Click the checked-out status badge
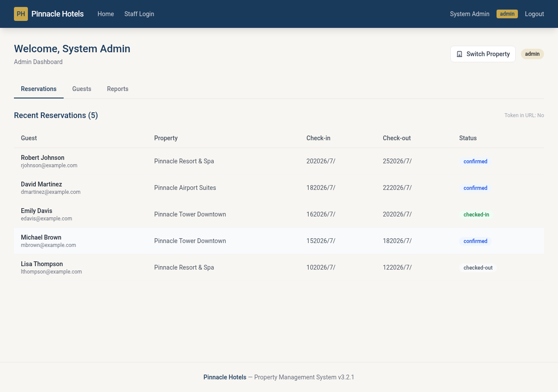Screen dimensions: 558x392 tap(478, 268)
